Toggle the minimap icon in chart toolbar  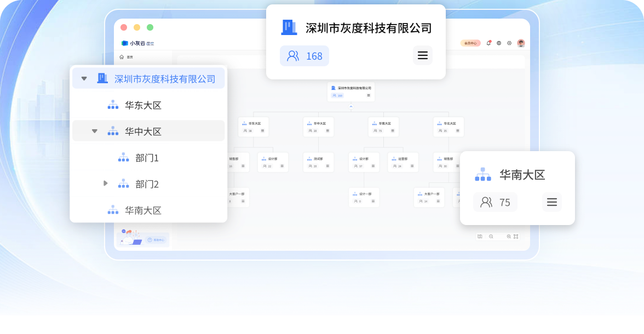click(480, 237)
